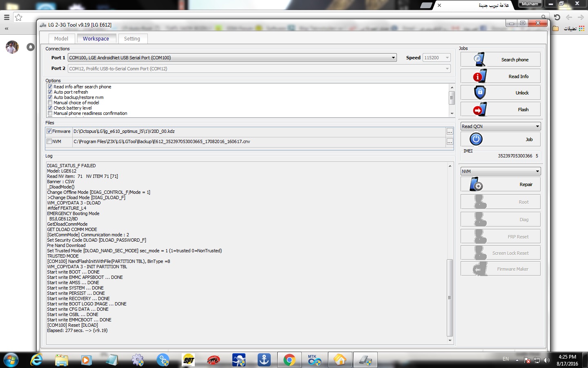Check the NVM file checkbox
Image resolution: width=588 pixels, height=368 pixels.
[49, 141]
